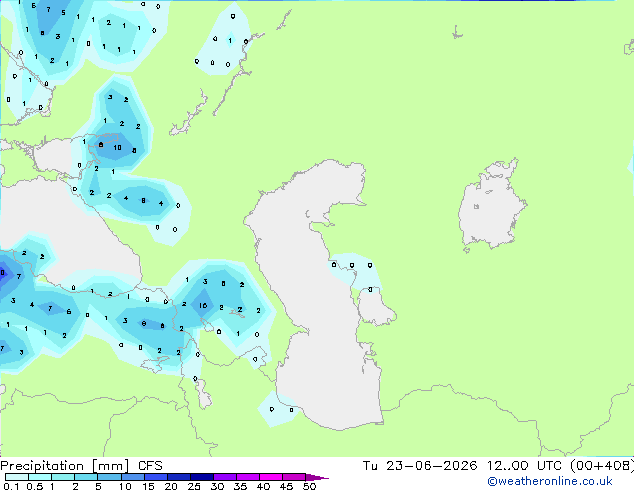The image size is (634, 490).
Task: Pick the 35–40 mm violet legend swatch
Action: pyautogui.click(x=248, y=477)
